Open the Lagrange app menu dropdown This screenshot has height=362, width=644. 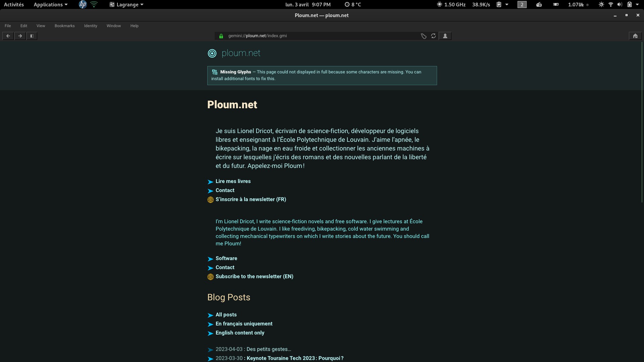pos(126,4)
